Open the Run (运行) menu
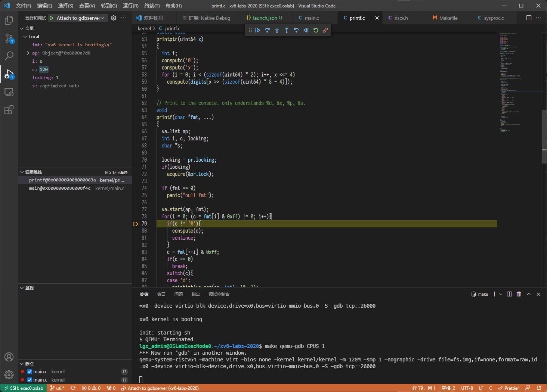Image resolution: width=547 pixels, height=392 pixels. [x=130, y=6]
